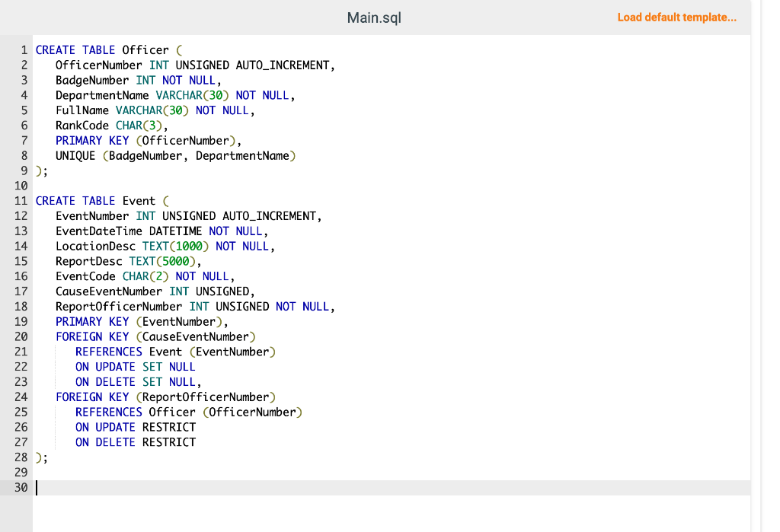
Task: Click the PRIMARY KEY keyword on line 7
Action: click(92, 140)
